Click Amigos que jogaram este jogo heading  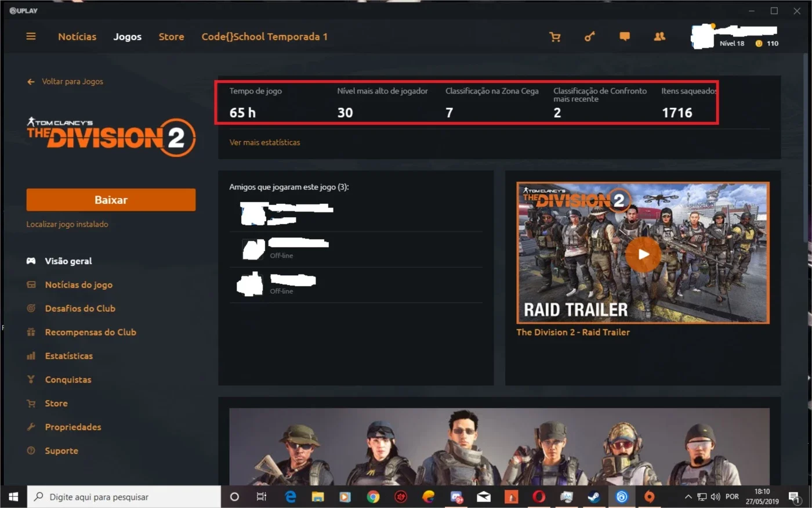(x=289, y=187)
